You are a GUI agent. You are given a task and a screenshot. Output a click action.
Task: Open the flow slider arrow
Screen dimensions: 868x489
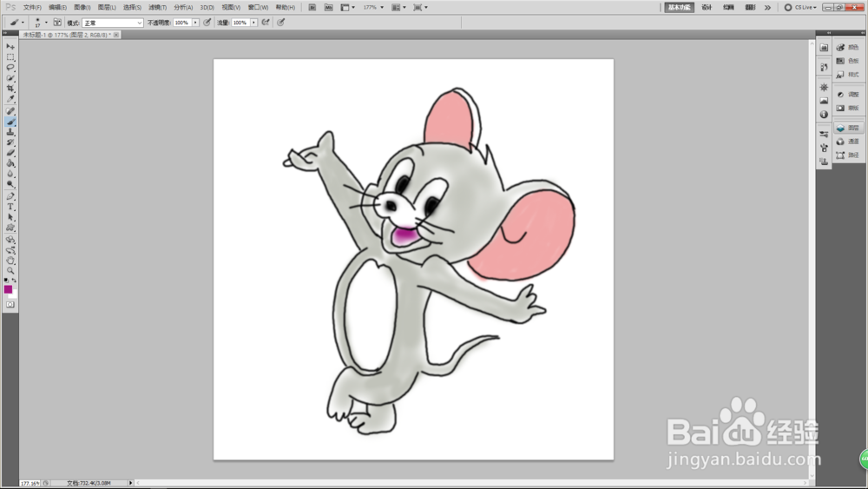click(253, 23)
